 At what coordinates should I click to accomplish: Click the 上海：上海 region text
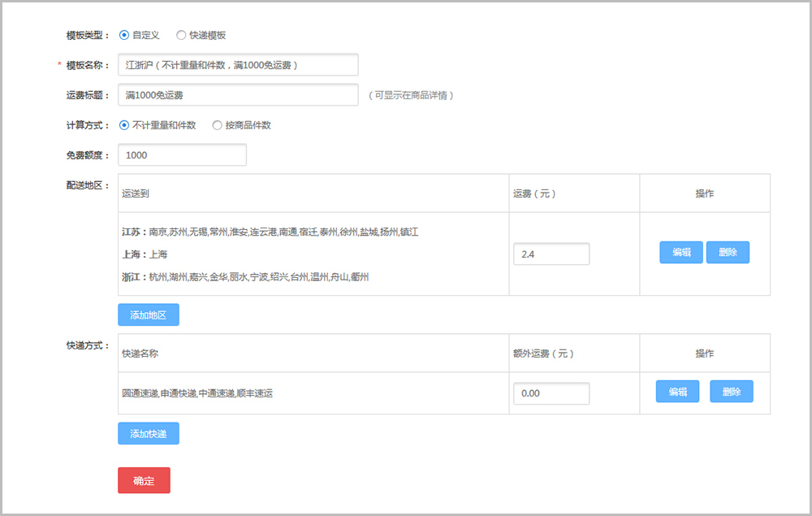coord(145,254)
